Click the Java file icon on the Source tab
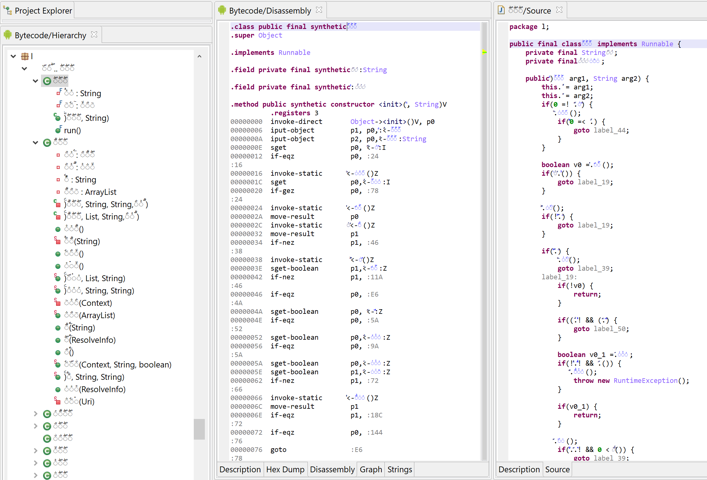 point(501,10)
